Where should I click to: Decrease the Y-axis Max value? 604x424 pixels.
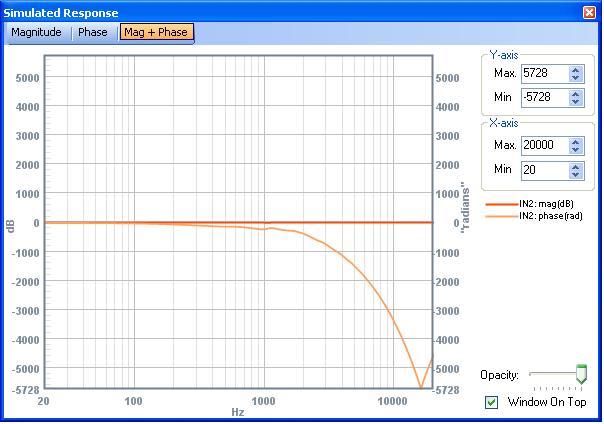576,78
